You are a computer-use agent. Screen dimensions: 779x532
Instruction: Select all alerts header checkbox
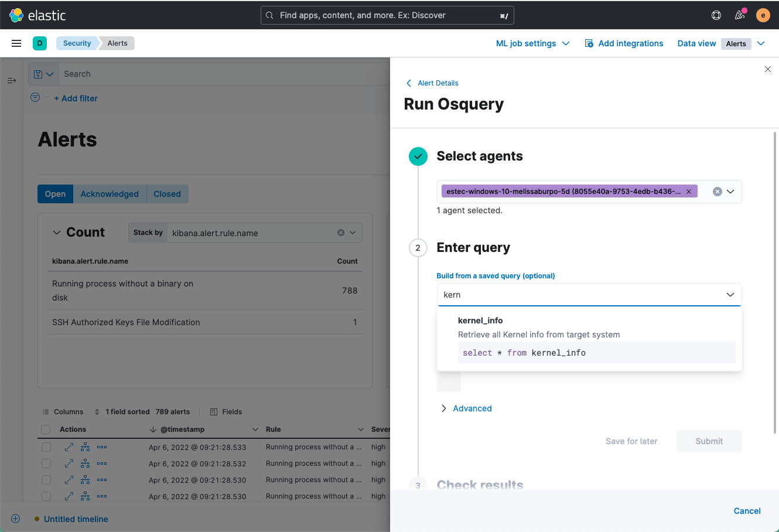tap(46, 429)
